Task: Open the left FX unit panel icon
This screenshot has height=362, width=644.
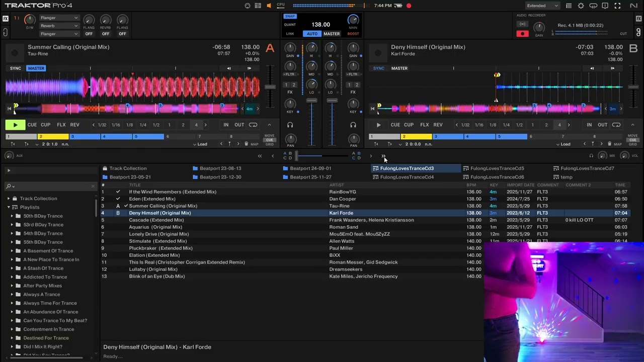Action: click(x=6, y=19)
